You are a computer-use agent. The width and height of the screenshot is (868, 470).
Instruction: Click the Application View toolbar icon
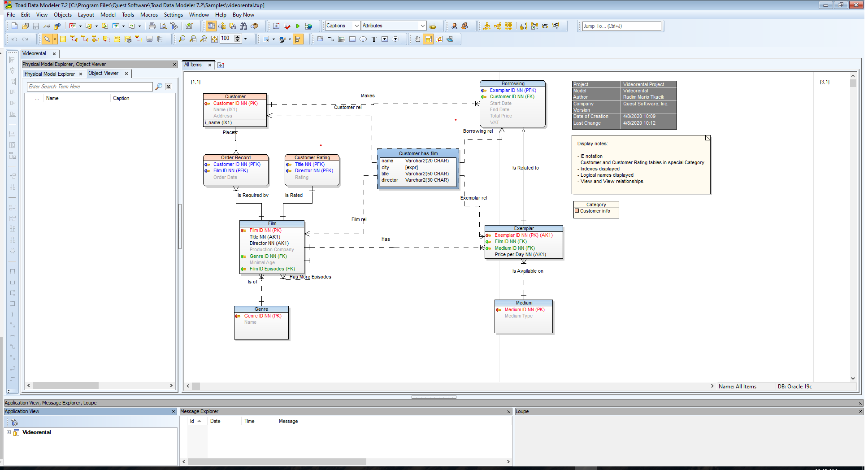[x=14, y=422]
